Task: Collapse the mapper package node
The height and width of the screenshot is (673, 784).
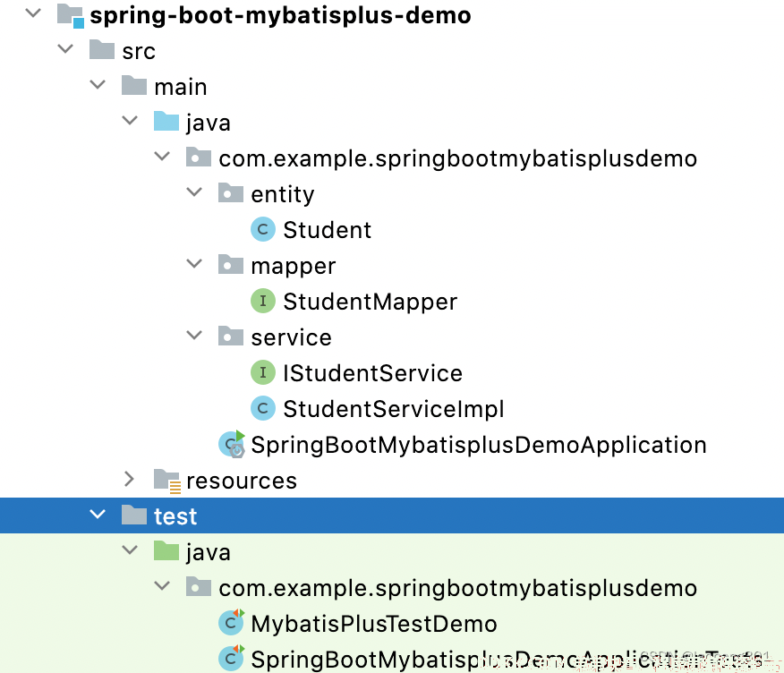Action: [x=194, y=263]
